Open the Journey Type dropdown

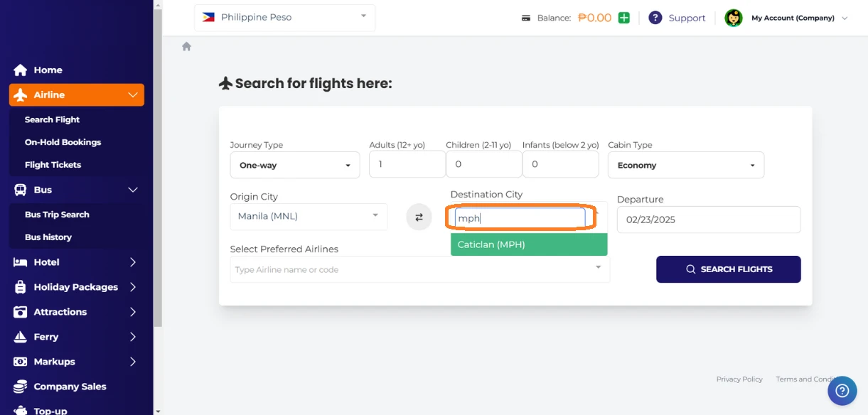click(294, 165)
